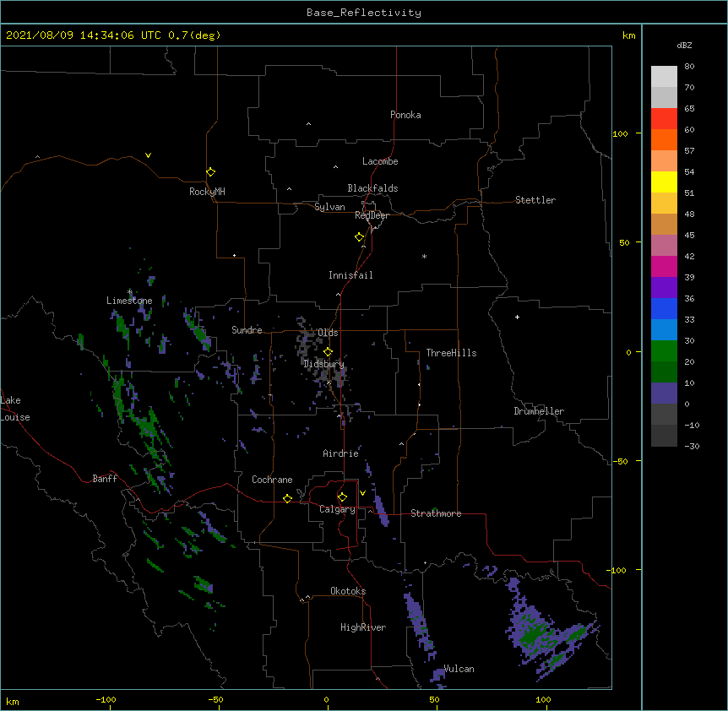Click yellow diamond marker near RockyMH
Viewport: 728px width, 711px height.
tap(211, 172)
